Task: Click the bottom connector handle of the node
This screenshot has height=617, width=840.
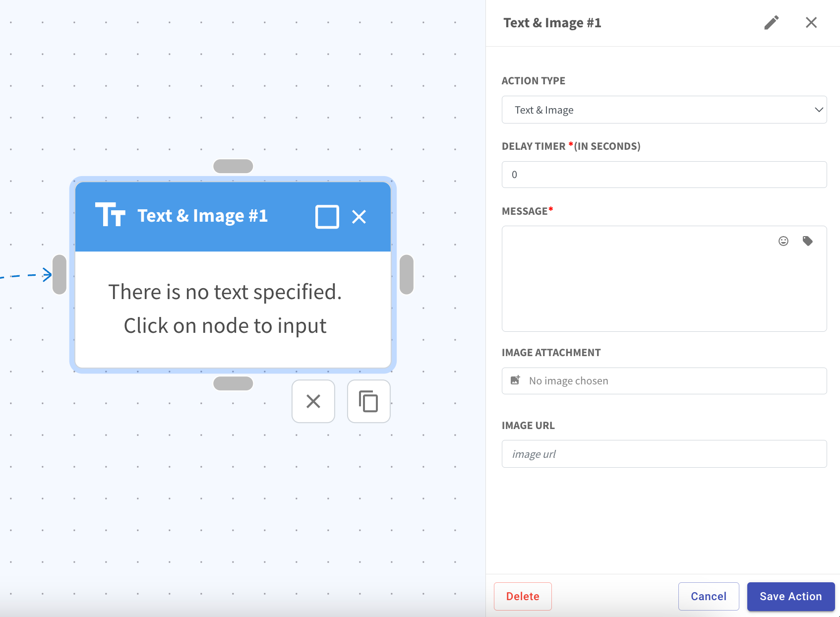Action: [233, 383]
